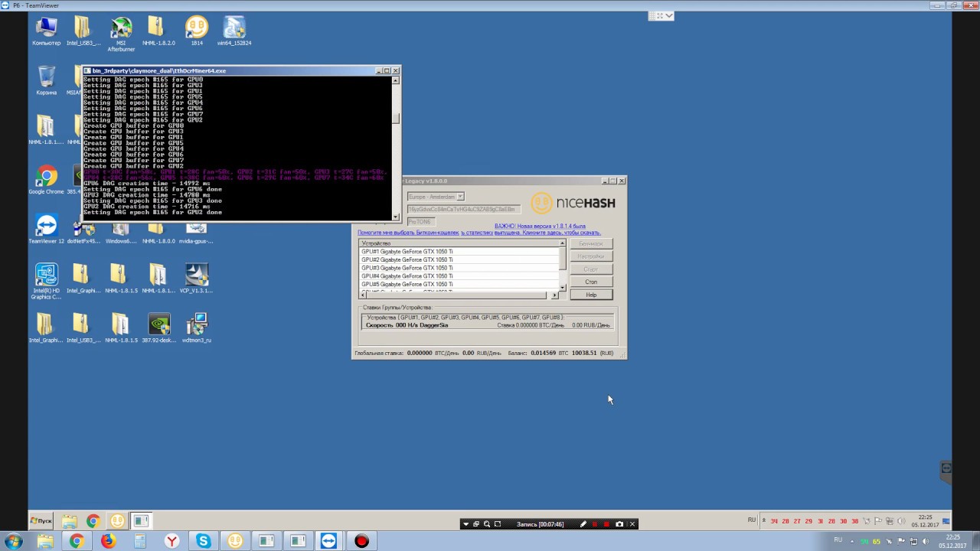Screen dimensions: 980x551
Task: Click the bitcoin address input field
Action: [x=464, y=209]
